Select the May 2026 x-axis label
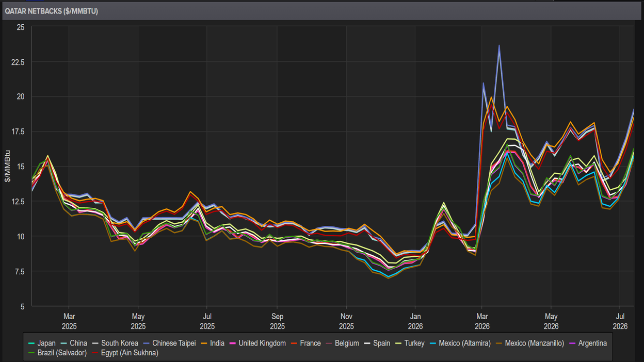This screenshot has width=644, height=362. [x=551, y=321]
